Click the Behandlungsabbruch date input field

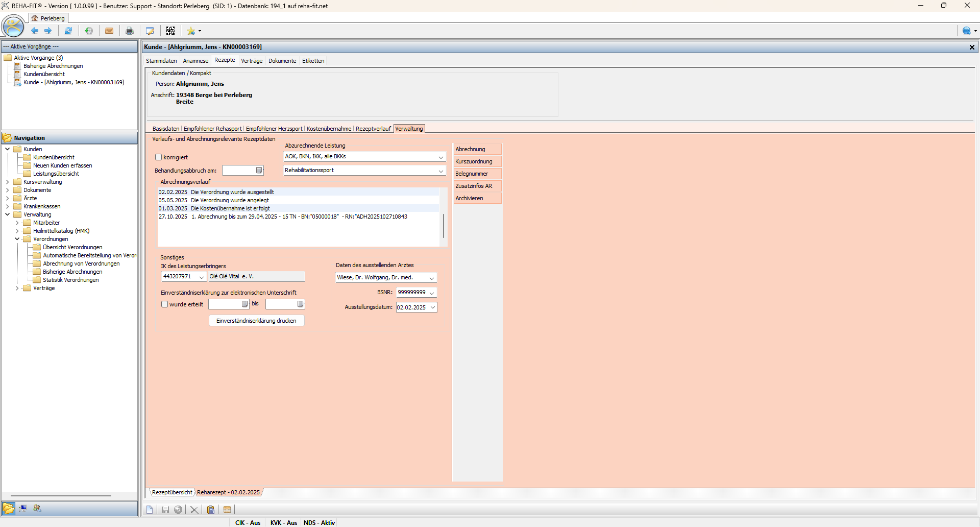[239, 171]
